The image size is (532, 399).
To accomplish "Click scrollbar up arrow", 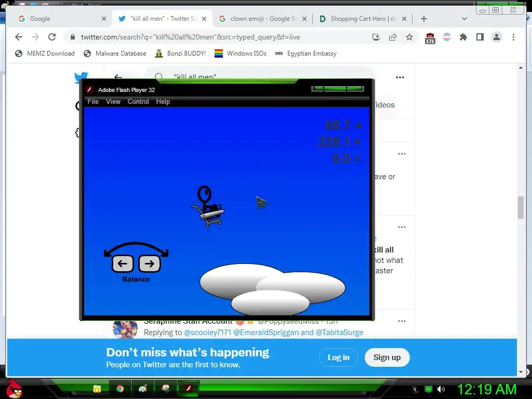I will pos(521,68).
